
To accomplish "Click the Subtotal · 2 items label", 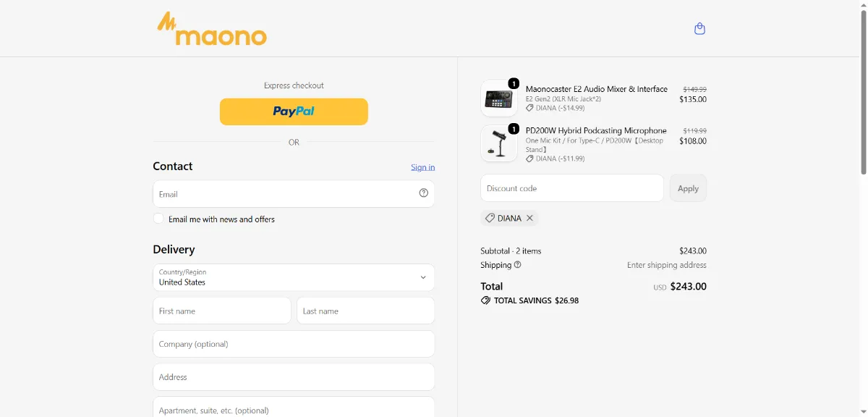I will (511, 251).
